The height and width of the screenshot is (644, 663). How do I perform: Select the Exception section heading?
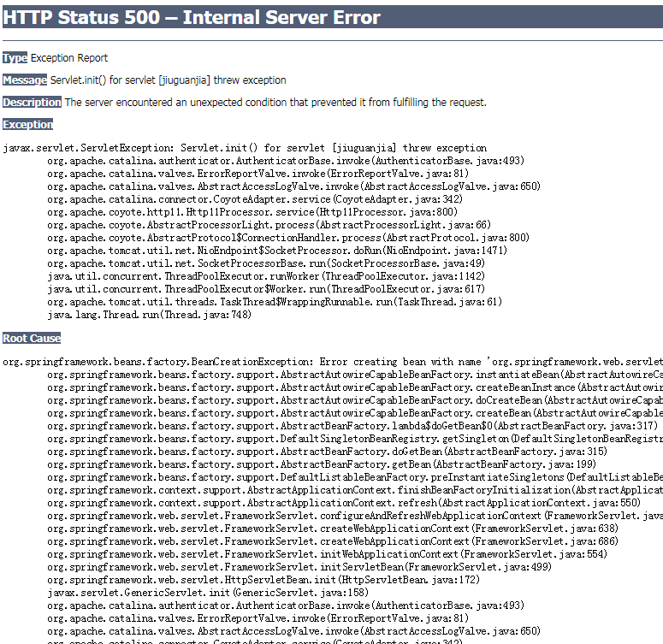[27, 124]
